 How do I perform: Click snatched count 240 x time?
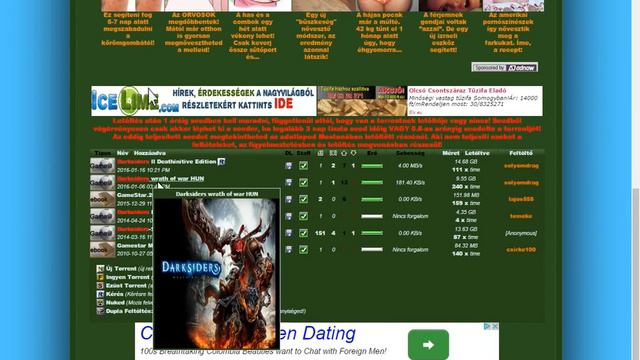[466, 187]
